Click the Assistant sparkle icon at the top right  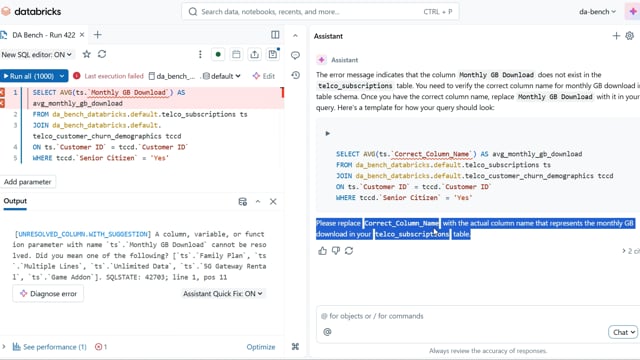point(633,11)
